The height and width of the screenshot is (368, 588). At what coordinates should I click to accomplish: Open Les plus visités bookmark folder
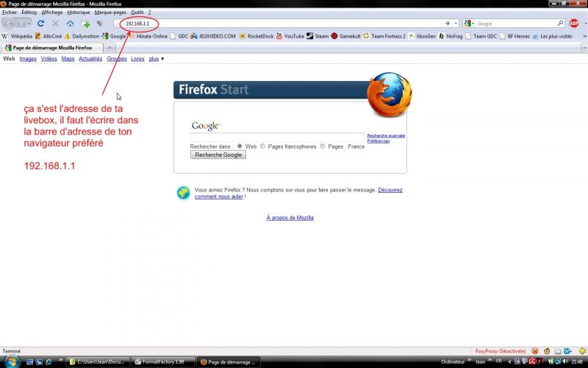(x=553, y=36)
